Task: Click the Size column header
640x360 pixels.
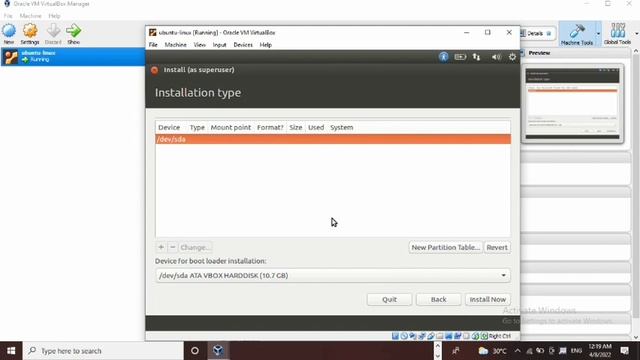Action: coord(296,127)
